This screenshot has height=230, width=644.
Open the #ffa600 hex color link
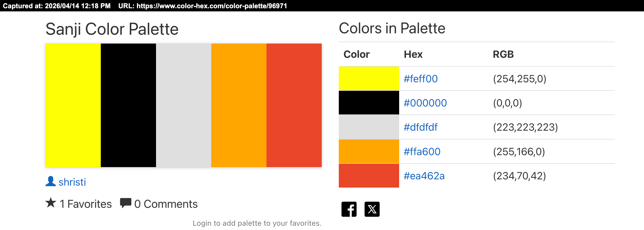(422, 152)
